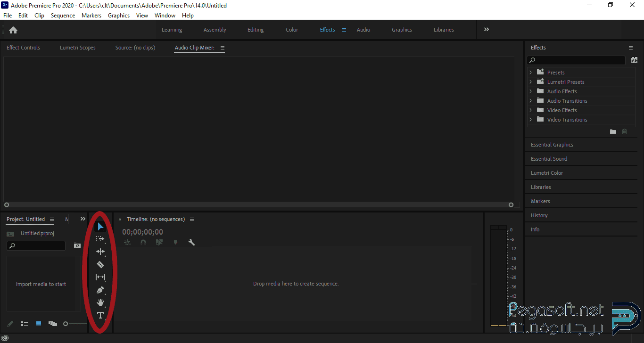
Task: Open the Graphics menu
Action: pos(119,16)
